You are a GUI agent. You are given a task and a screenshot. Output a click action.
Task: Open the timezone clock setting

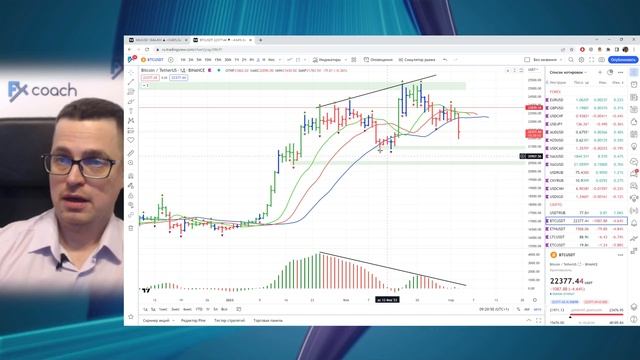494,309
